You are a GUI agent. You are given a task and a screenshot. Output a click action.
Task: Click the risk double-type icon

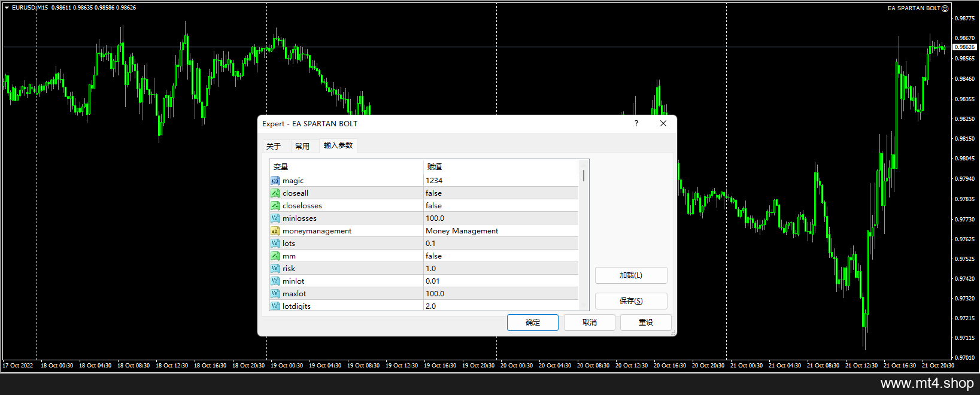(x=275, y=269)
